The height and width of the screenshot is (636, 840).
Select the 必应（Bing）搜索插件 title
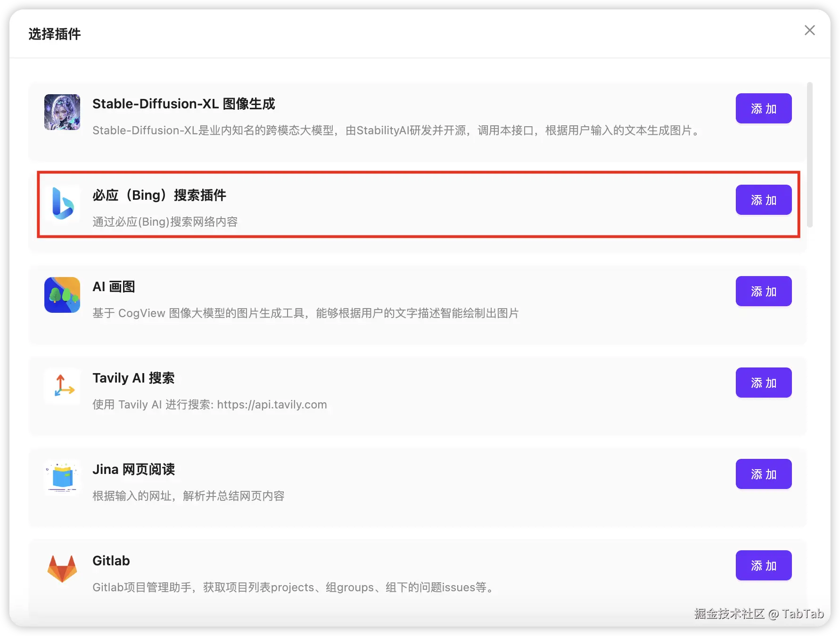click(159, 195)
